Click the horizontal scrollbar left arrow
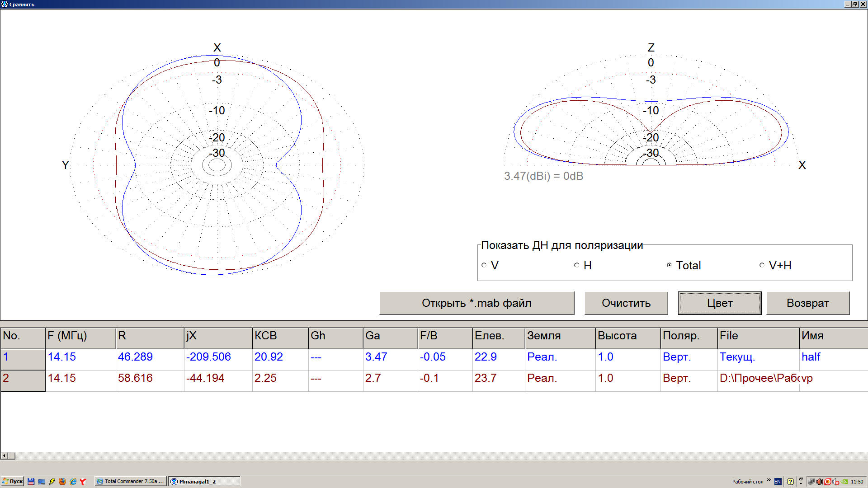This screenshot has height=488, width=868. (5, 456)
